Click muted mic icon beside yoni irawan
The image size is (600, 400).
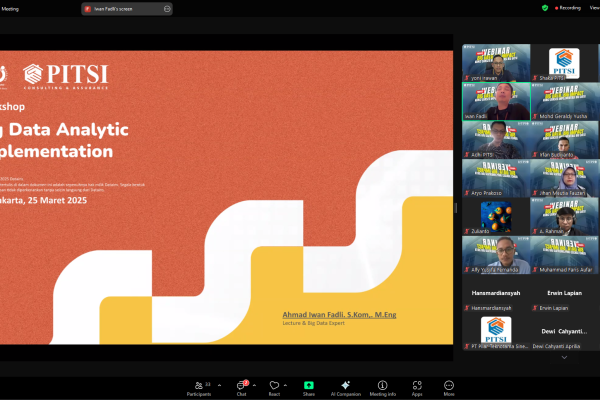[467, 78]
